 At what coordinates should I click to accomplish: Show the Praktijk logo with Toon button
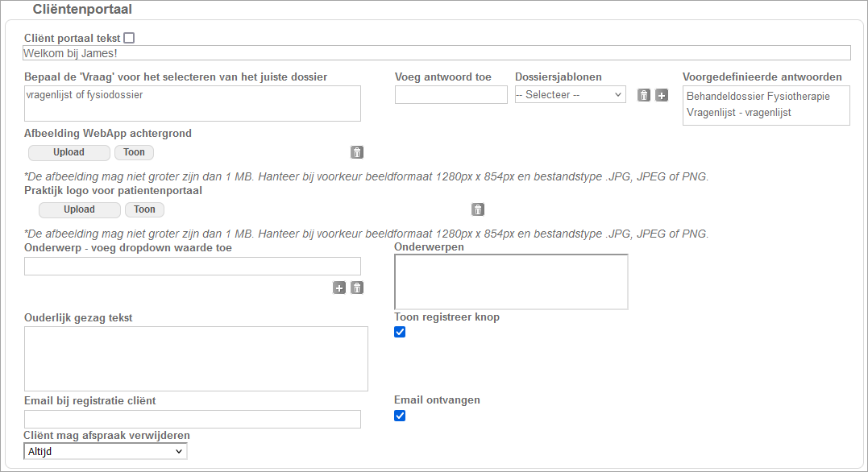[x=144, y=210]
